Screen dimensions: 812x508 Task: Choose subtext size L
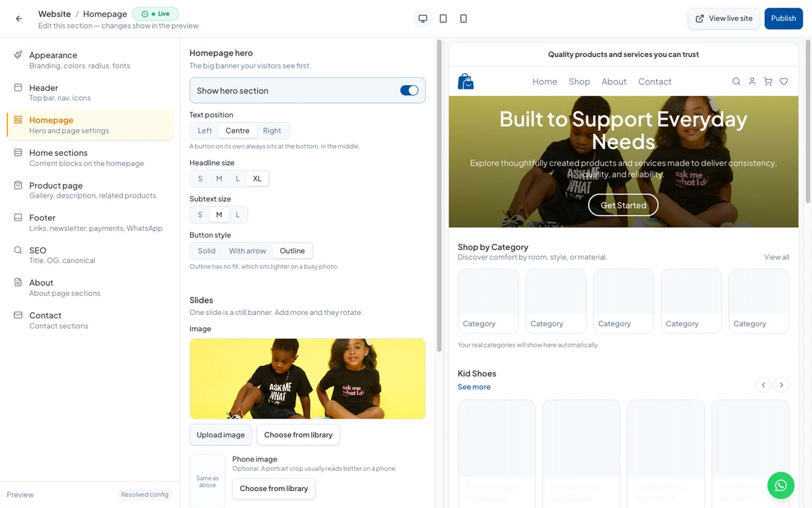[238, 215]
